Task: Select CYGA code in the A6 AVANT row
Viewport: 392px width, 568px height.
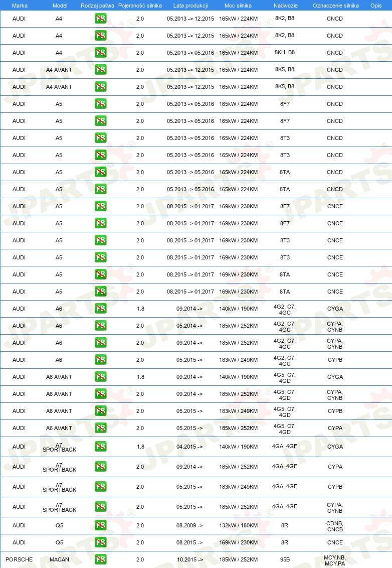Action: pyautogui.click(x=335, y=377)
